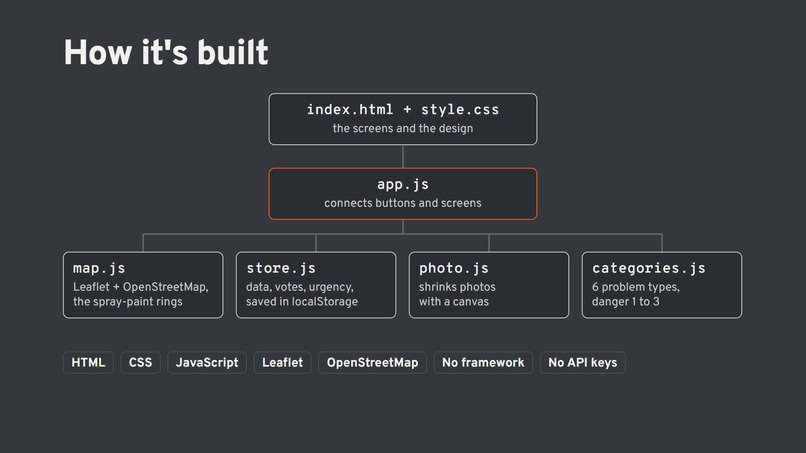Image resolution: width=806 pixels, height=453 pixels.
Task: Click 'with a canvas' text line
Action: (453, 302)
